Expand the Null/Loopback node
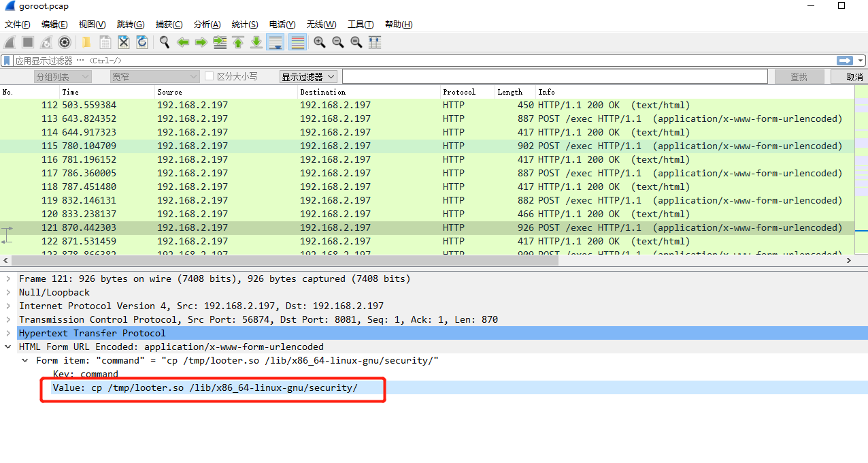The width and height of the screenshot is (868, 463). click(7, 292)
